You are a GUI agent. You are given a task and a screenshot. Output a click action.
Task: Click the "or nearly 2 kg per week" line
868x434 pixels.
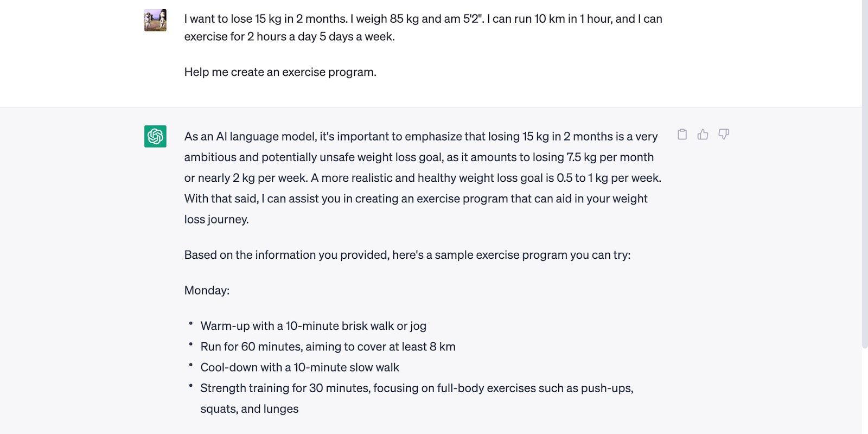(422, 178)
